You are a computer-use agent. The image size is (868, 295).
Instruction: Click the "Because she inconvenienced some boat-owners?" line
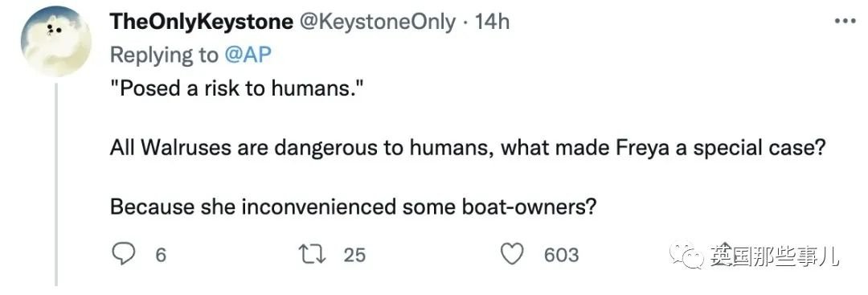tap(353, 207)
